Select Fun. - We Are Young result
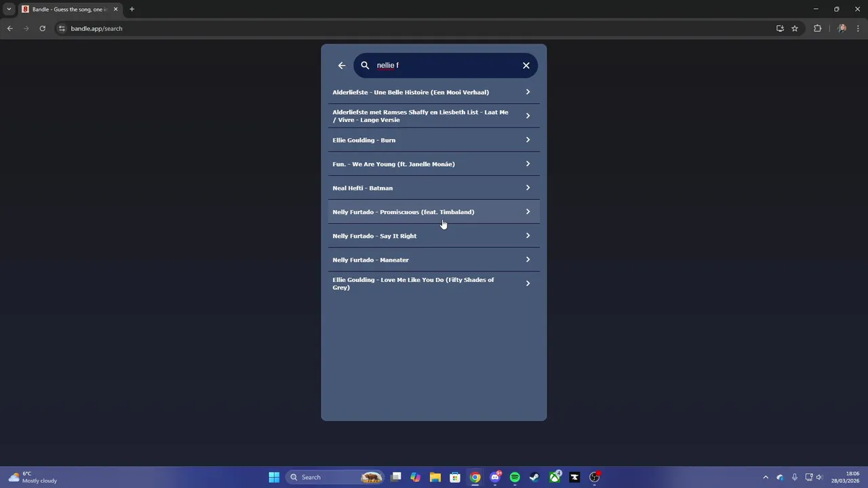This screenshot has width=868, height=488. point(434,164)
